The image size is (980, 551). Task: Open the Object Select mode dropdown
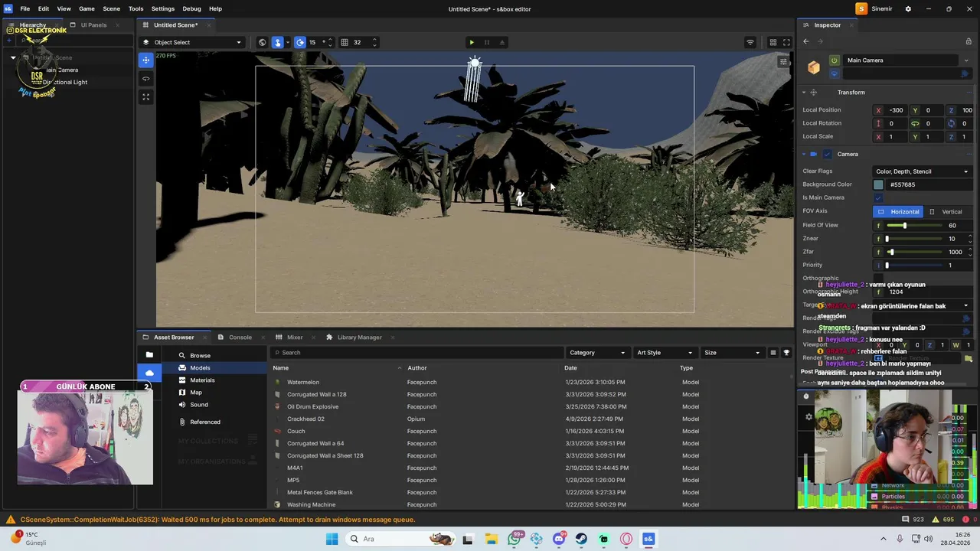coord(191,42)
